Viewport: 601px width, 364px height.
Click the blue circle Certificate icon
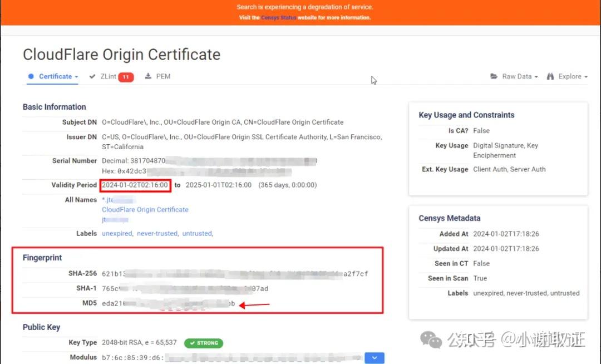click(31, 76)
